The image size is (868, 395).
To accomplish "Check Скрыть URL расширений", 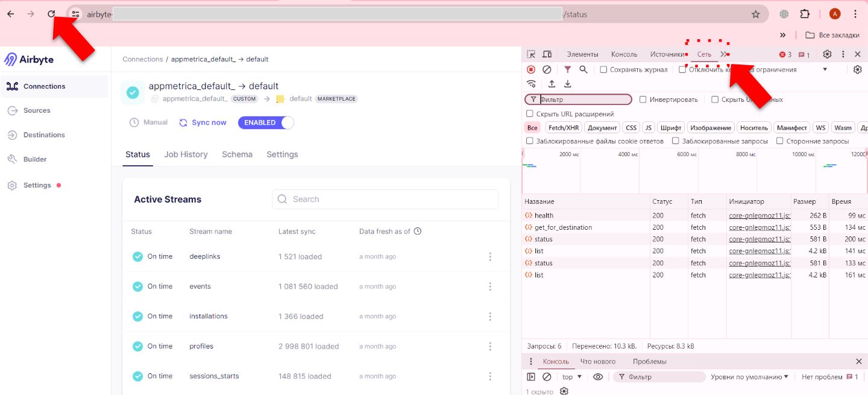I will tap(530, 113).
